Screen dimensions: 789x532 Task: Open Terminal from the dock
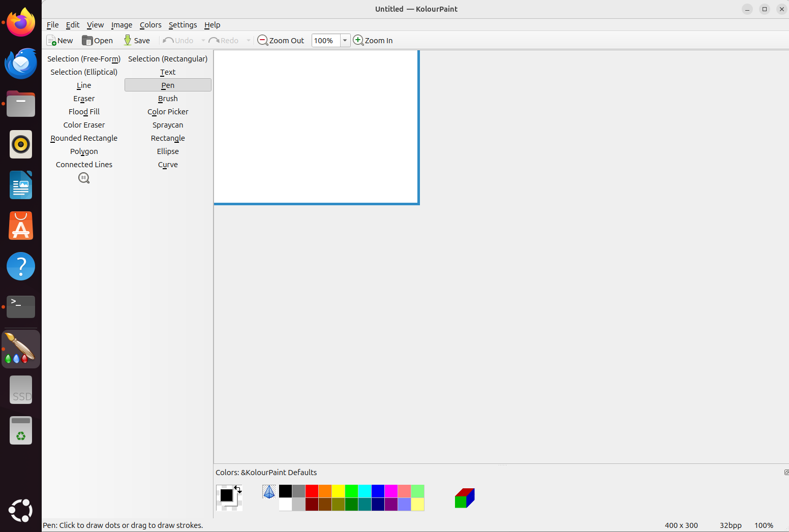pos(21,307)
